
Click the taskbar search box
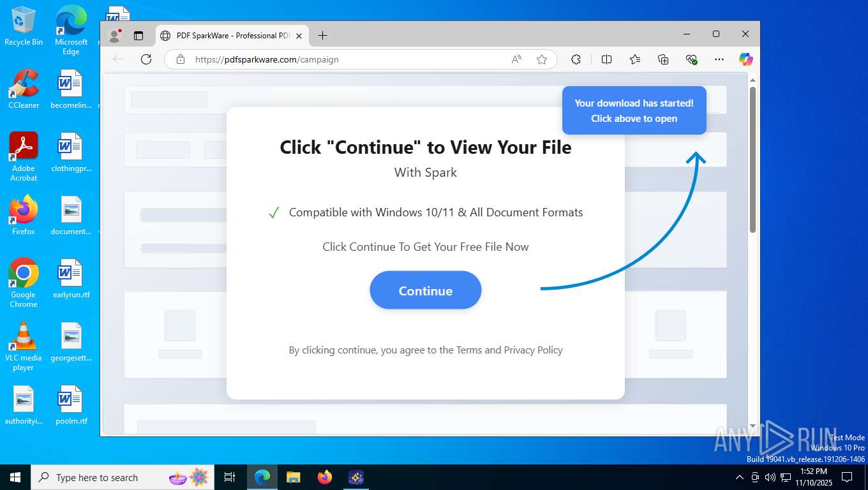click(x=123, y=477)
